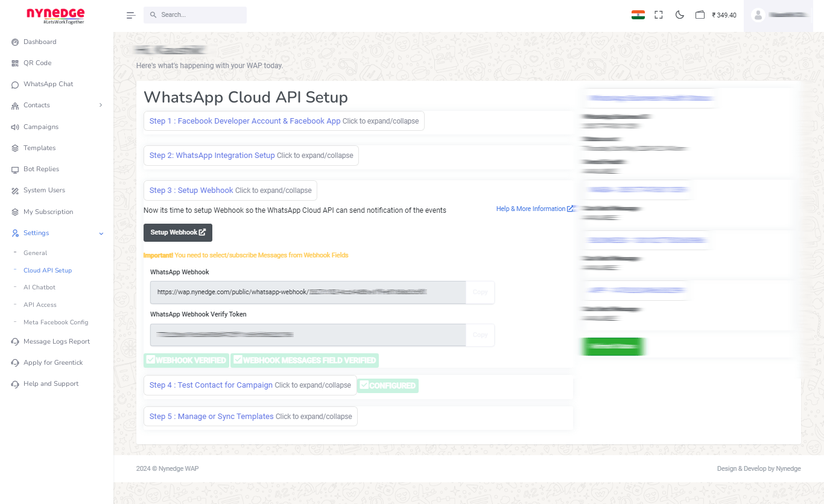
Task: Open the Templates menu item
Action: coord(40,148)
